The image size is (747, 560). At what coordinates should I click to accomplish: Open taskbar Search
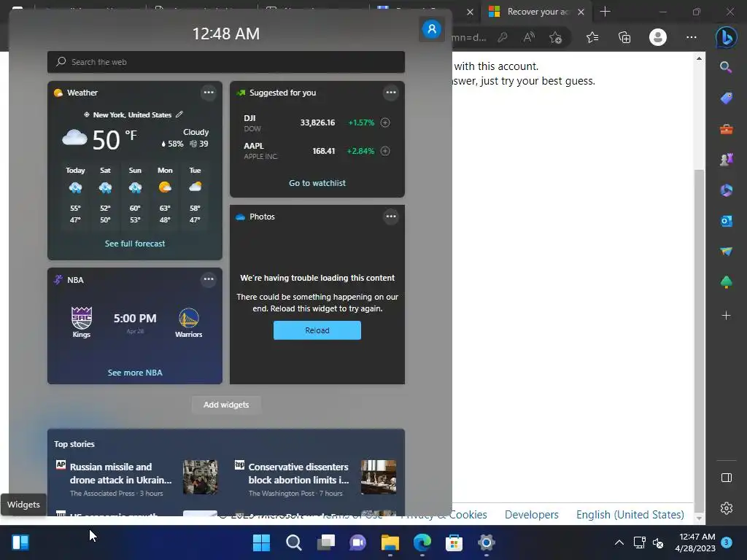click(293, 542)
